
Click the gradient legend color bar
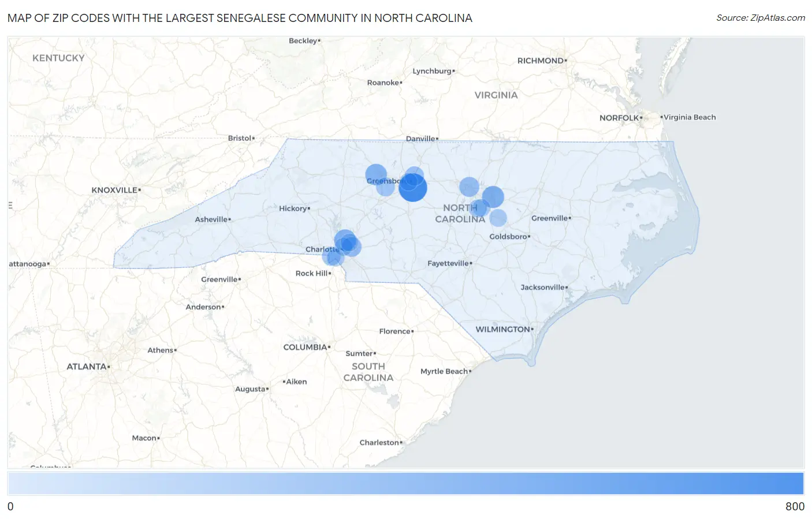405,484
